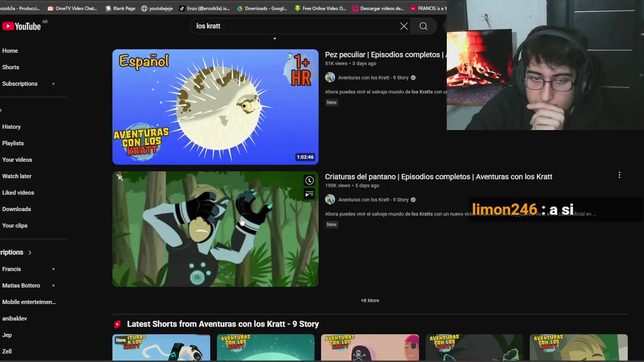Click the mute icon on the swamp thumbnail
644x362 pixels.
click(x=120, y=177)
